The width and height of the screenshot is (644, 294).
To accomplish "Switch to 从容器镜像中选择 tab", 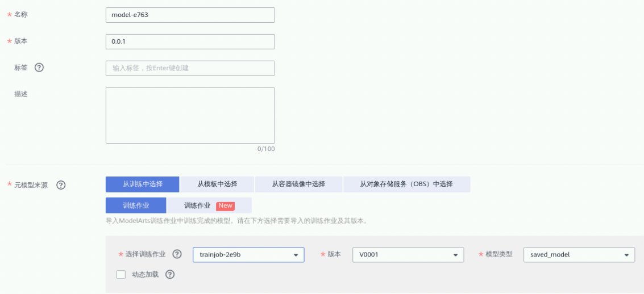I will pos(298,184).
